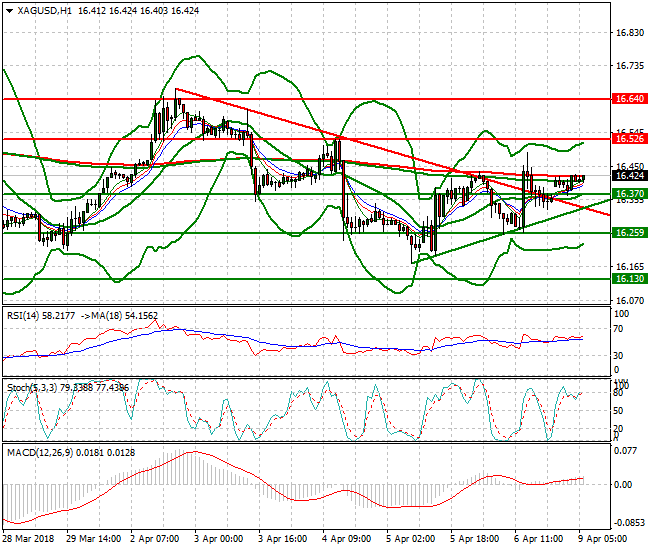Image resolution: width=650 pixels, height=550 pixels.
Task: Click the 5 Apr 02:00 time label
Action: (x=410, y=539)
